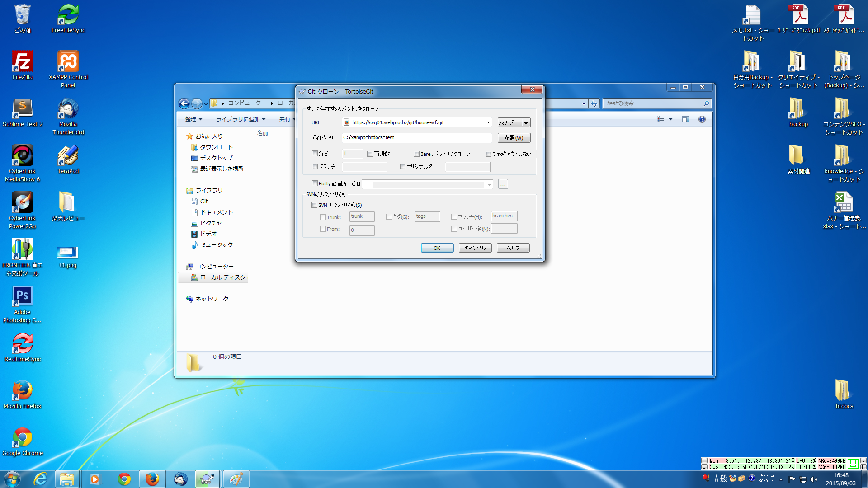868x488 pixels.
Task: Open Mozilla Thunderbird desktop icon
Action: (x=68, y=109)
